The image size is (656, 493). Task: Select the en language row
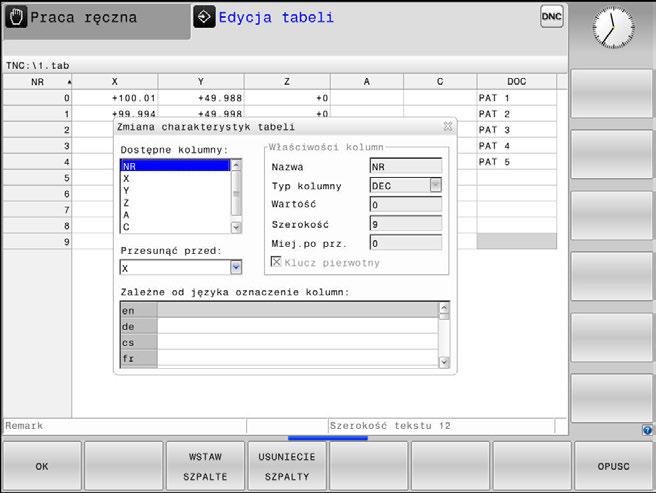[x=279, y=311]
